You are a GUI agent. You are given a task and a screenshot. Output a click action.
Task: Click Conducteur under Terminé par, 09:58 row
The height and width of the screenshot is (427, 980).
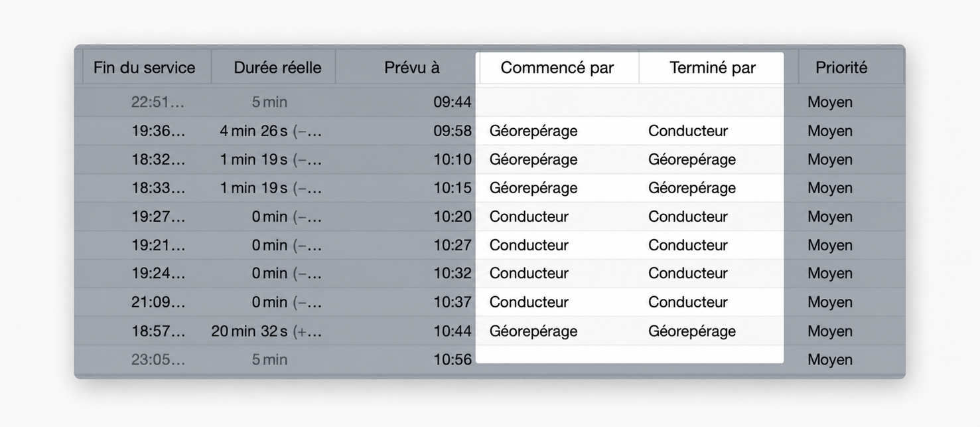tap(688, 131)
